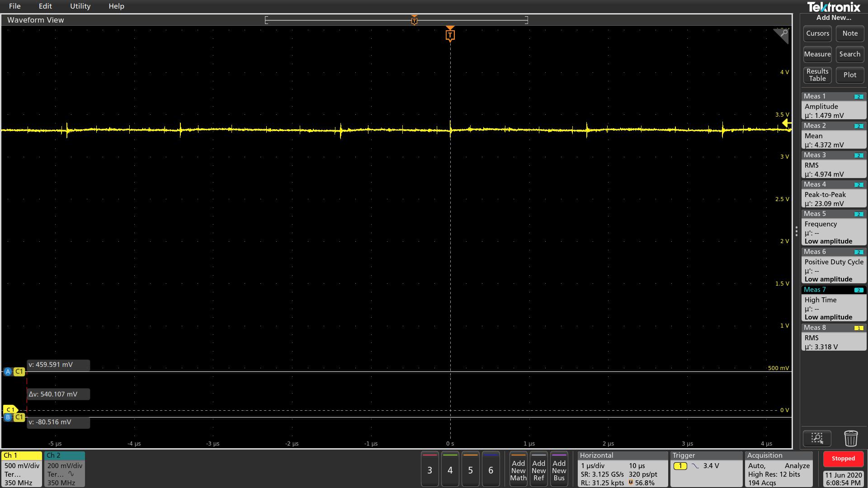This screenshot has width=868, height=488.
Task: Select the Note tool in sidebar
Action: coord(849,33)
